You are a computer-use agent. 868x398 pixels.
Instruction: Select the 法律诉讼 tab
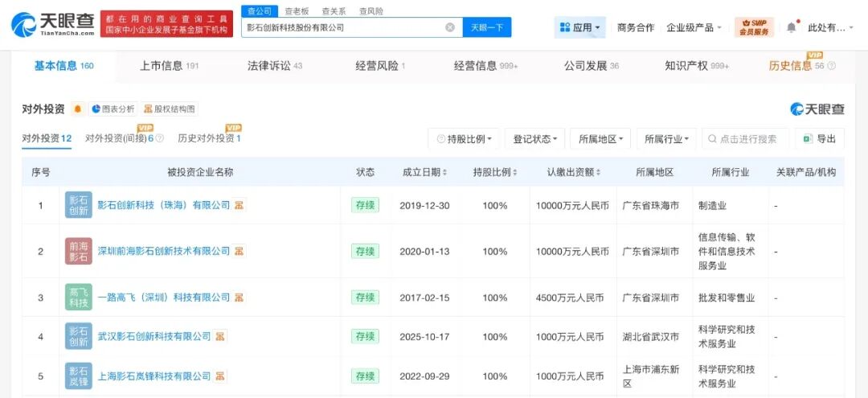275,66
